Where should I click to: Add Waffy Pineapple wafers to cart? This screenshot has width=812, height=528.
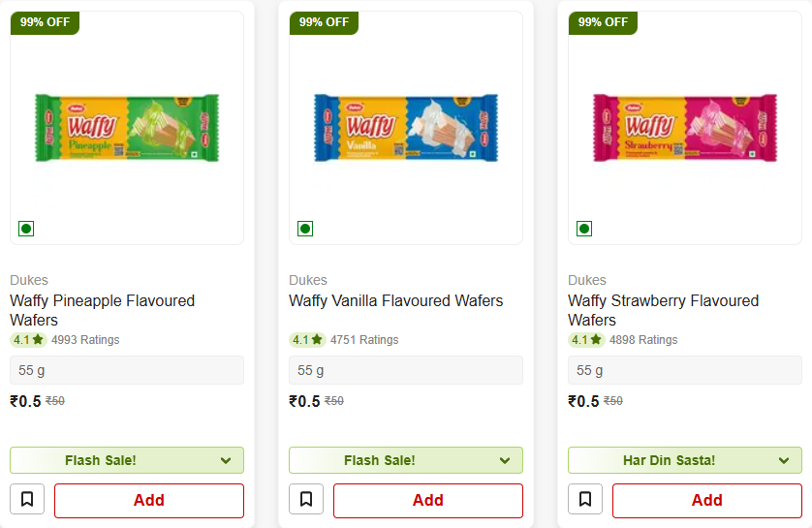tap(149, 501)
